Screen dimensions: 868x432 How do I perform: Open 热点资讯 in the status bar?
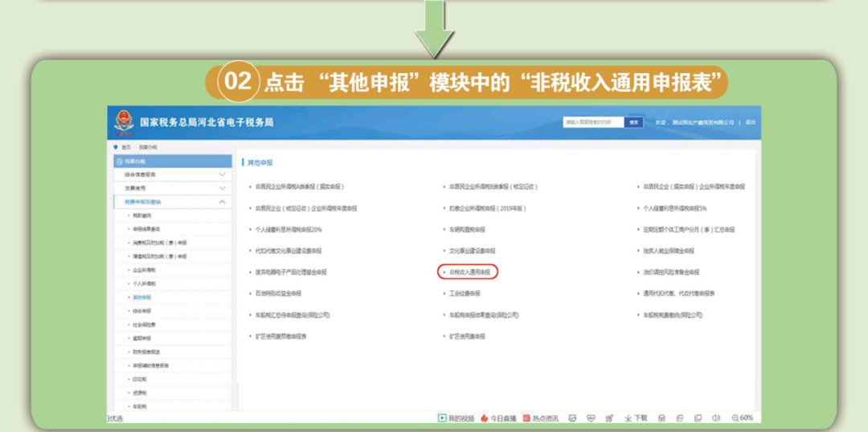tap(540, 418)
